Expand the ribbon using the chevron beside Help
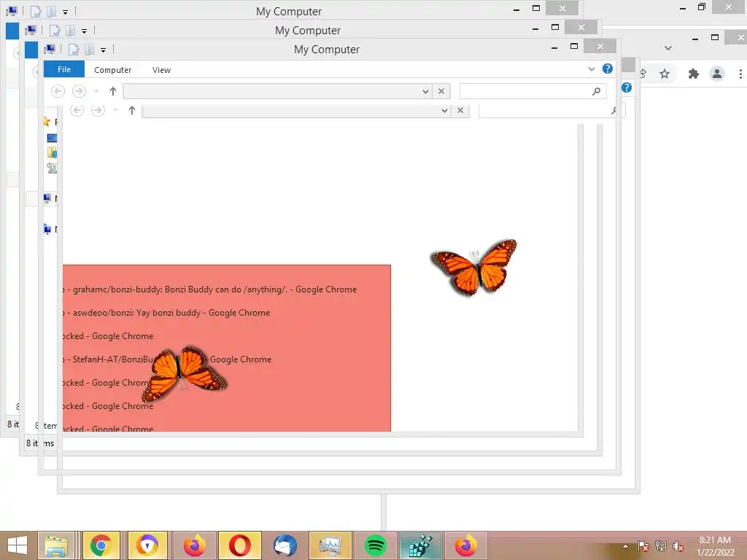Viewport: 747px width, 560px height. 591,69
